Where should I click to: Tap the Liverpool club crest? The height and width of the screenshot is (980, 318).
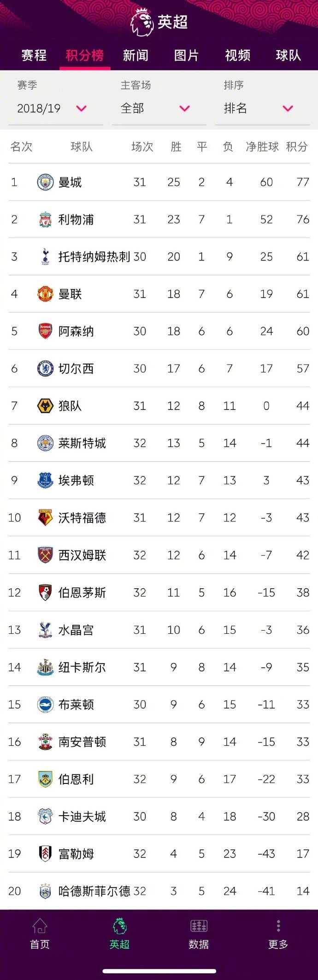[x=45, y=220]
